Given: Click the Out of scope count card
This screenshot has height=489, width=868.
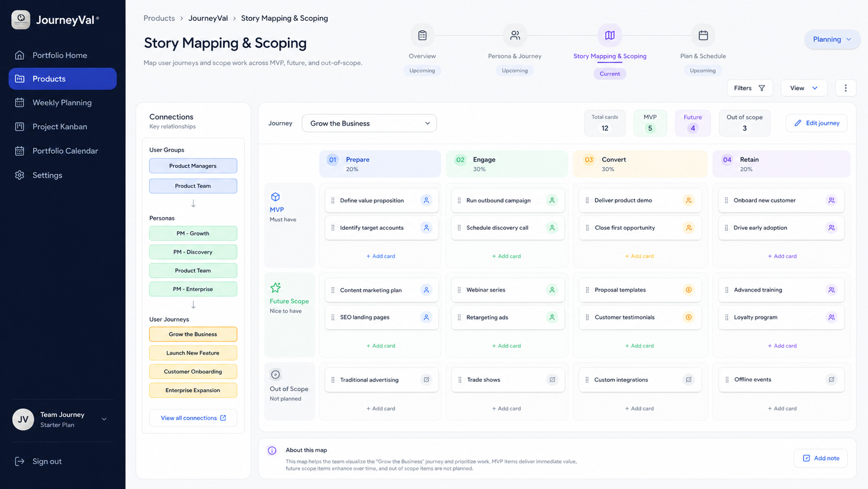Looking at the screenshot, I should coord(744,123).
